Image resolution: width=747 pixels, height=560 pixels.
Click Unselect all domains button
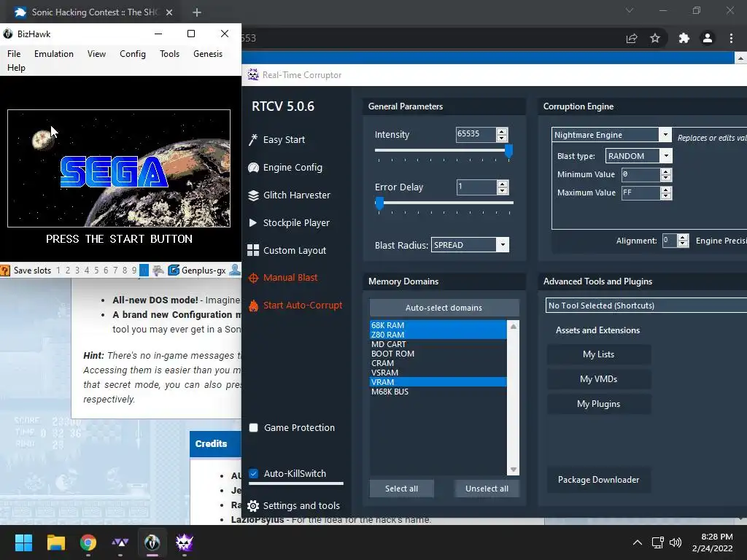click(487, 489)
